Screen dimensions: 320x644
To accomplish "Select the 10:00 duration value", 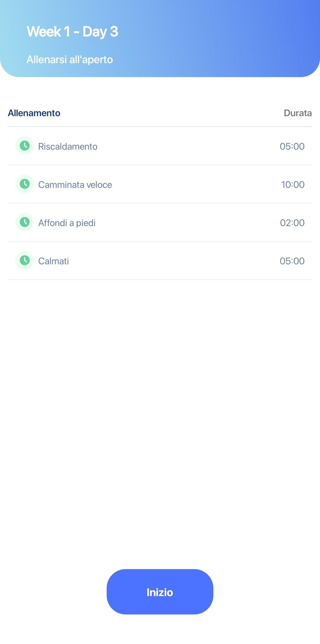I will point(292,185).
